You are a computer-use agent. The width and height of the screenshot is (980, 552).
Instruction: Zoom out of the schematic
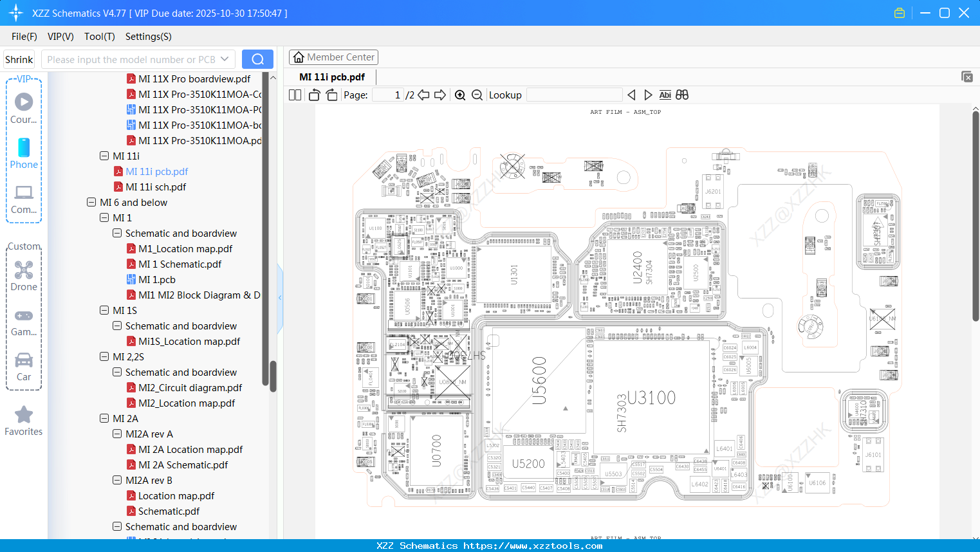pyautogui.click(x=477, y=95)
